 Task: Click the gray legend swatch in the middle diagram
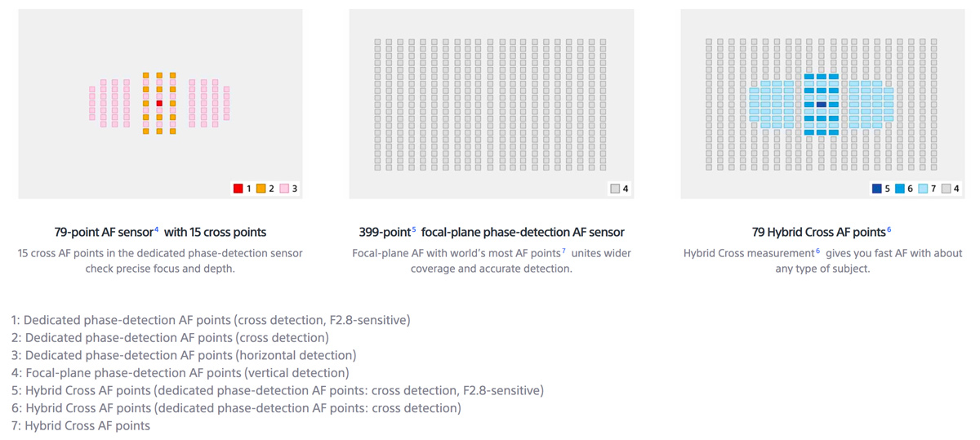(615, 189)
